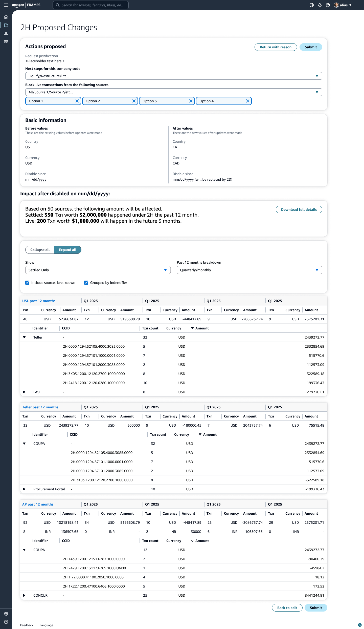Click the bottom Submit button
The image size is (364, 629).
click(316, 608)
